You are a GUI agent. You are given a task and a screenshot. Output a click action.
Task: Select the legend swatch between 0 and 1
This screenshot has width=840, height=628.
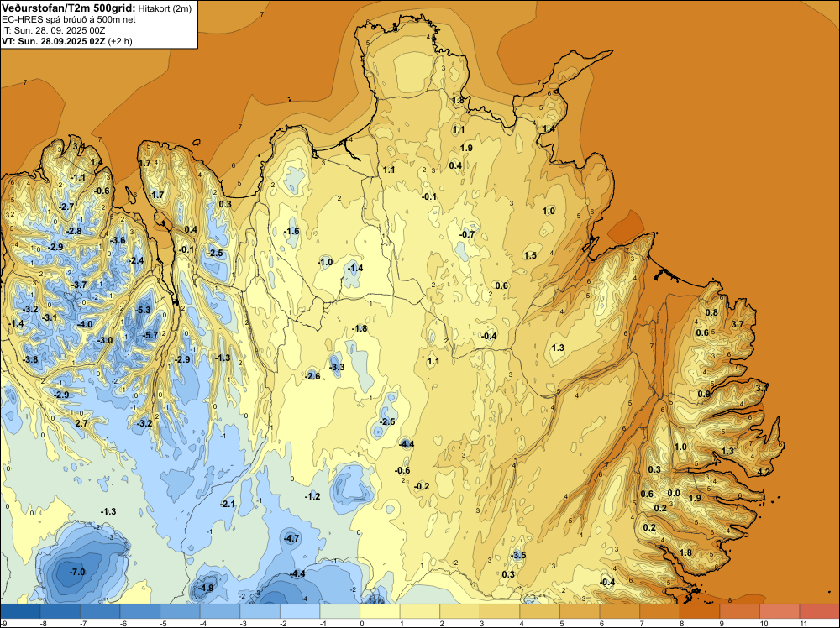tap(380, 611)
